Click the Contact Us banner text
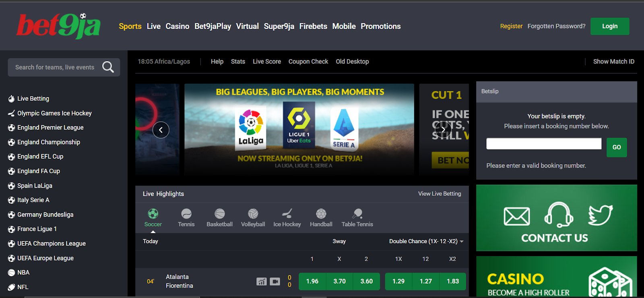This screenshot has height=298, width=644. point(555,238)
